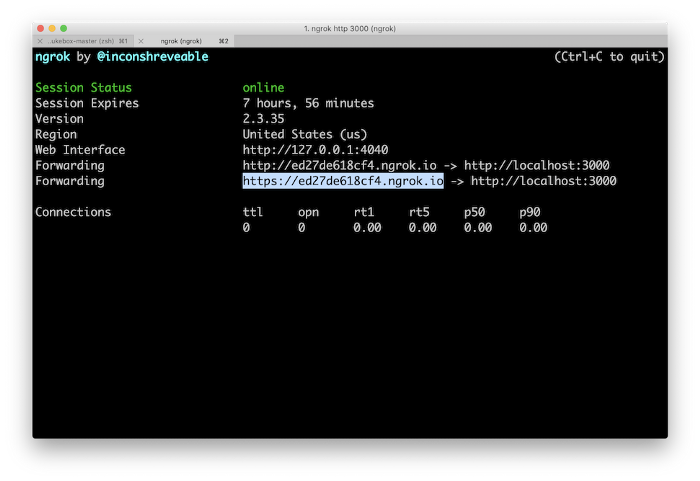Click the 0 value under ttl
This screenshot has width=700, height=481.
246,228
